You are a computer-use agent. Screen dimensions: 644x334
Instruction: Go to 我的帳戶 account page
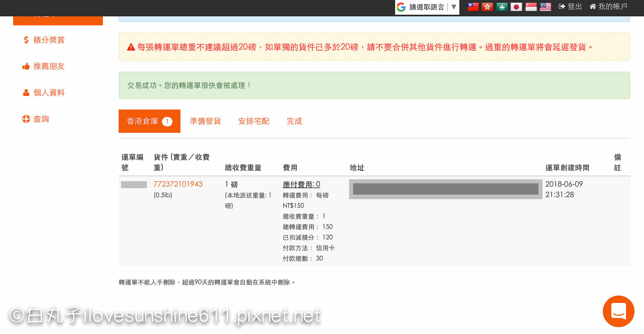coord(608,7)
